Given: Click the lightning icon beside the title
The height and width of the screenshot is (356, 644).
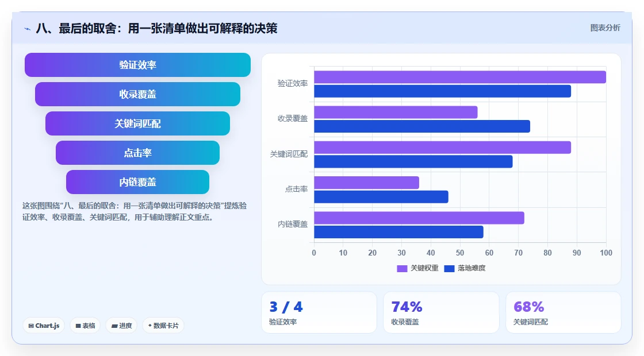Looking at the screenshot, I should (28, 29).
